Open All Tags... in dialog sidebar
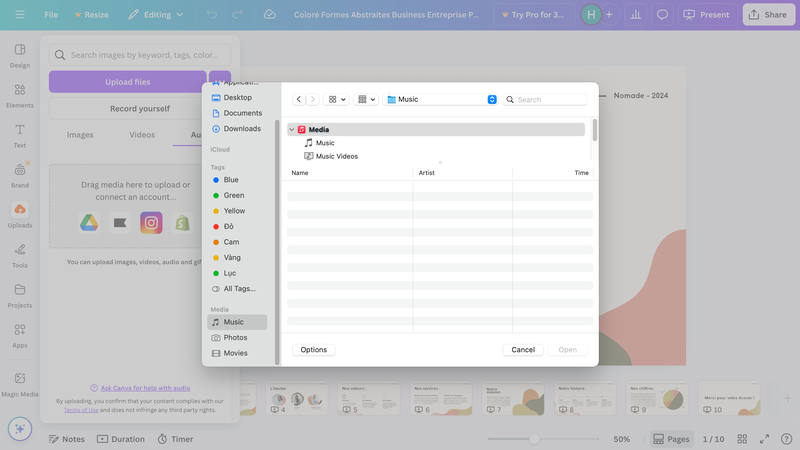This screenshot has height=450, width=800. point(237,289)
